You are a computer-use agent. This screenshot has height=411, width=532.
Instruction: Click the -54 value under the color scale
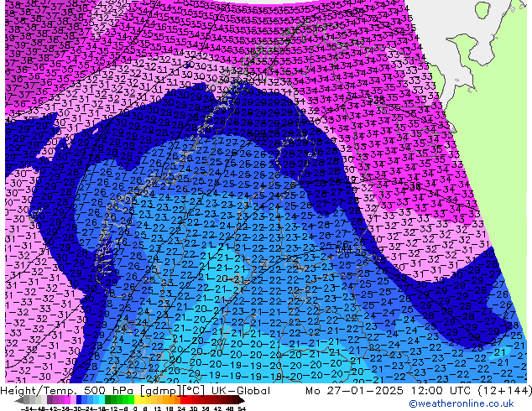[x=27, y=409]
